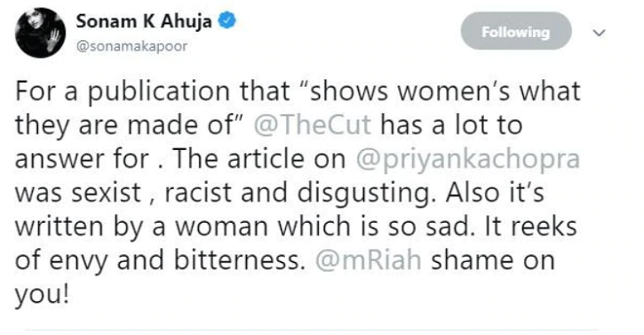This screenshot has width=644, height=335.
Task: Open the Sonam K Ahuja display name
Action: coord(144,21)
